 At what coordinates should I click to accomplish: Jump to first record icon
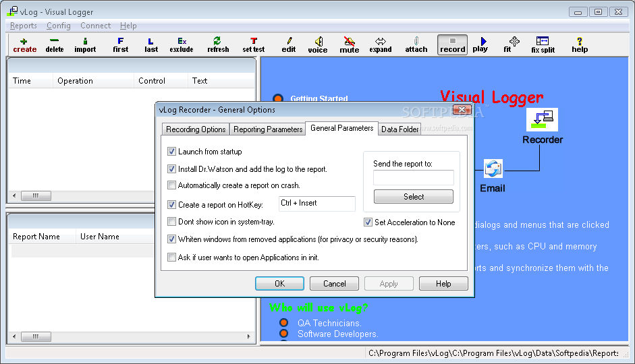[120, 45]
